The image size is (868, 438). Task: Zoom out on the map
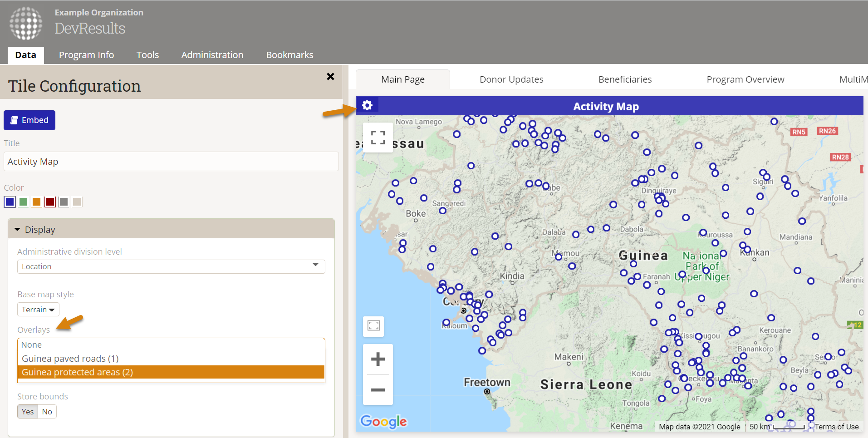point(378,390)
